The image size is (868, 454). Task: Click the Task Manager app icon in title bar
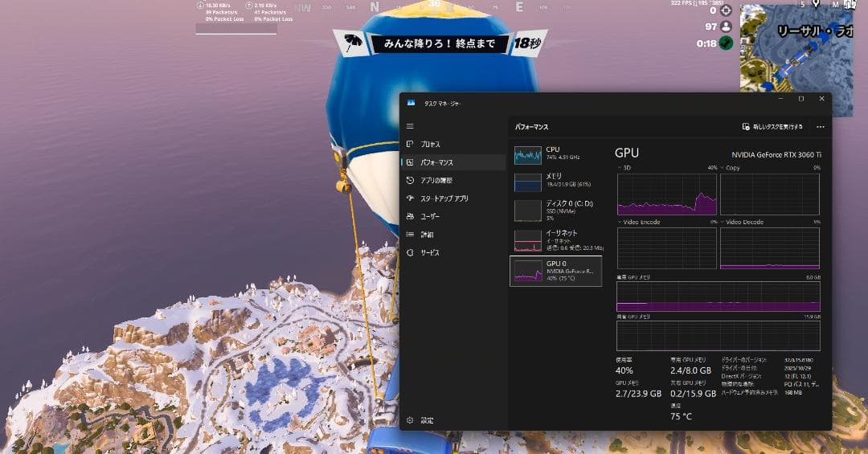(x=411, y=103)
